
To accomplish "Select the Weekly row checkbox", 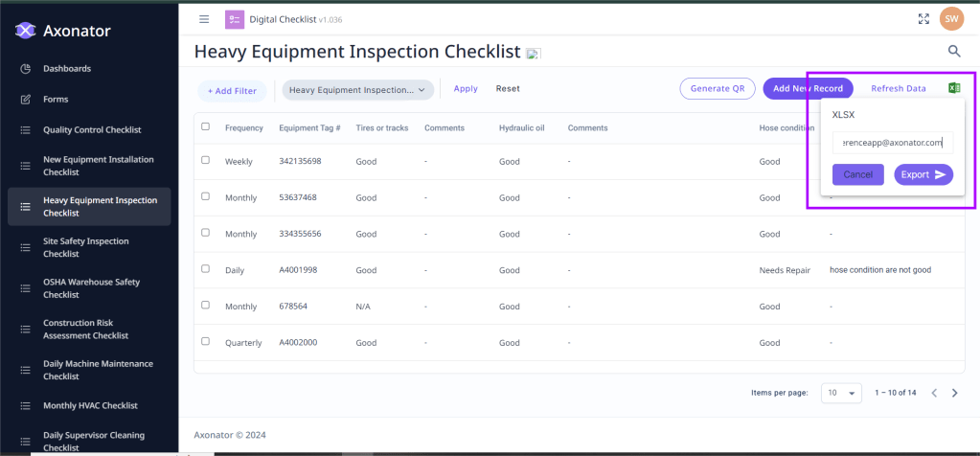I will tap(205, 160).
